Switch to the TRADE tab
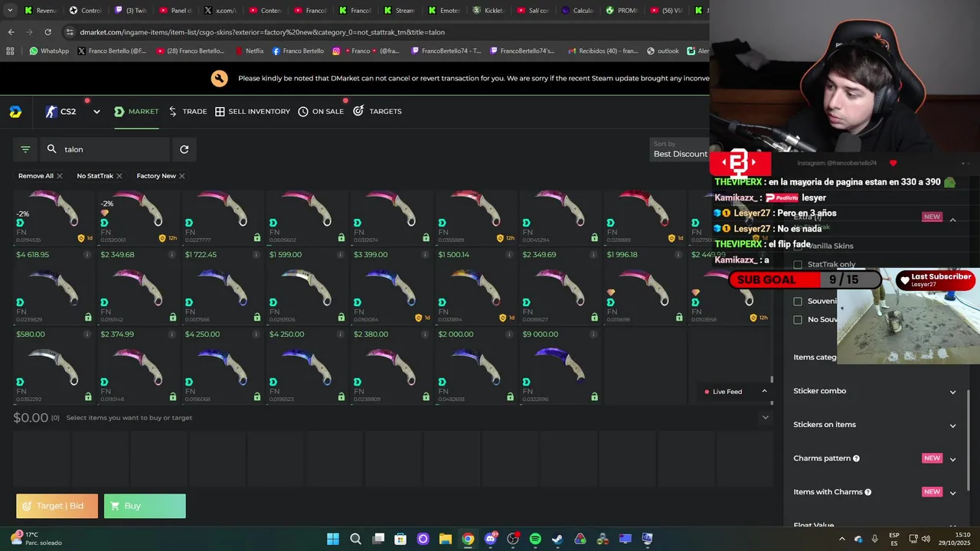Screen dimensions: 980x551 coord(188,112)
